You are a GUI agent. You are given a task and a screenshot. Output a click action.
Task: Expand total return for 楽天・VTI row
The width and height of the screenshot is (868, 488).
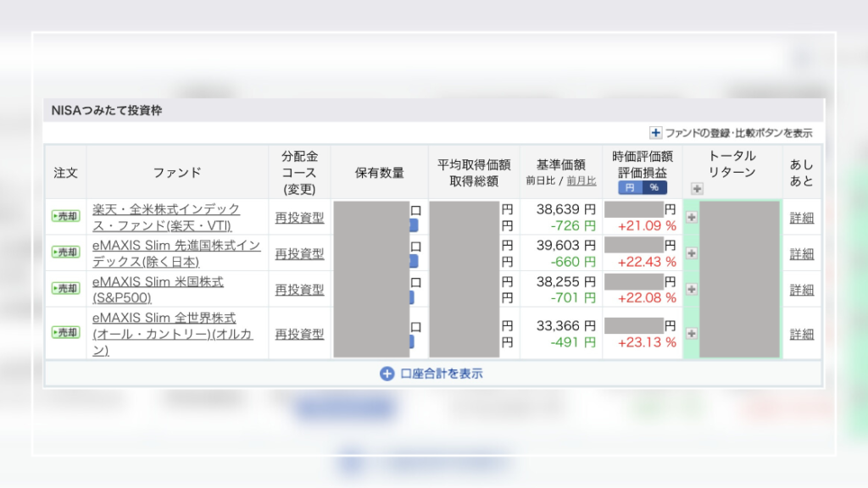[692, 217]
